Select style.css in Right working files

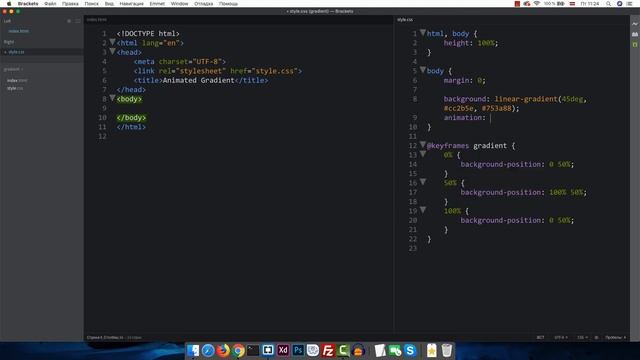click(16, 52)
